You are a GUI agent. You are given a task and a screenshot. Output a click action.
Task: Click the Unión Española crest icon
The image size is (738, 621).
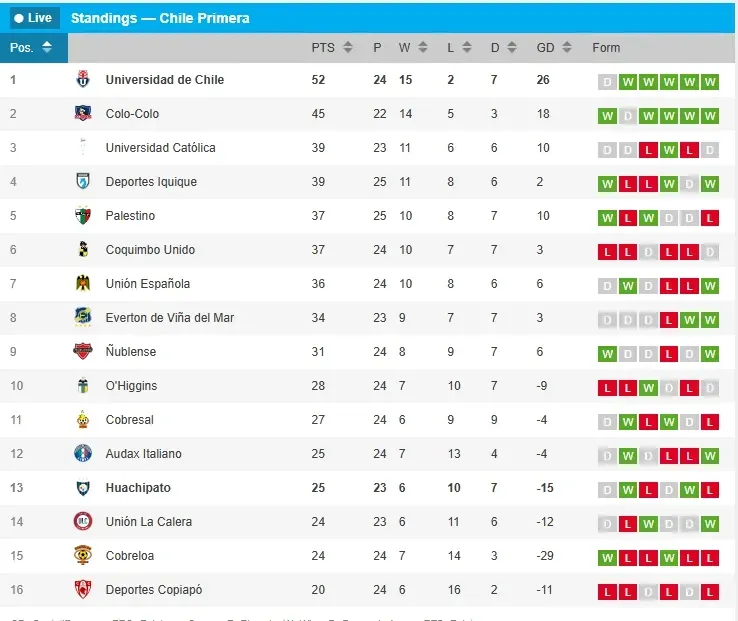point(83,284)
